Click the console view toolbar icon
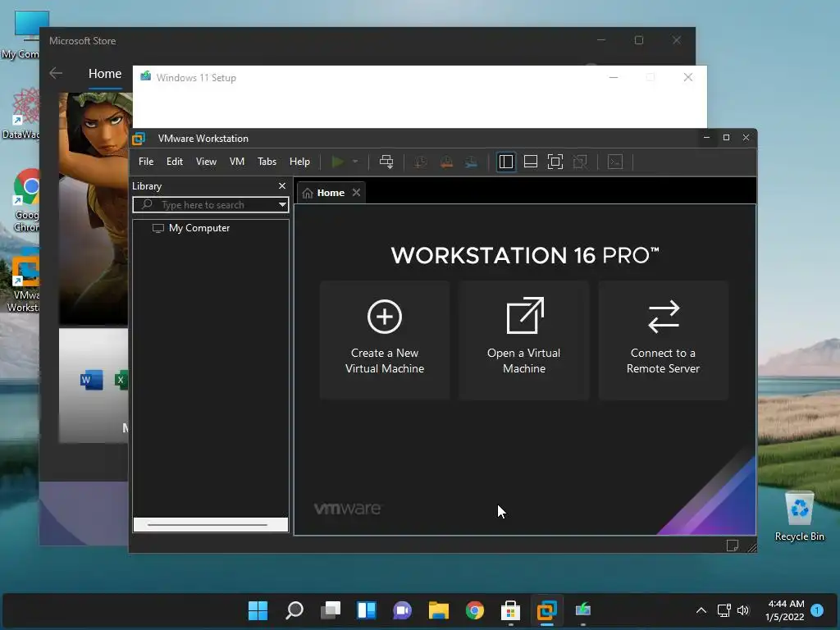The height and width of the screenshot is (630, 840). coord(615,162)
